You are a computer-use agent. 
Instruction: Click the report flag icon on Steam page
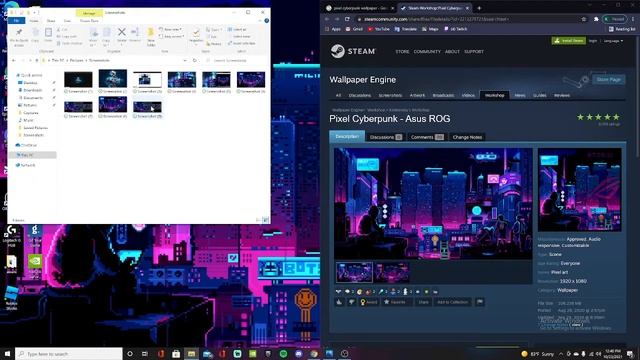tap(480, 302)
